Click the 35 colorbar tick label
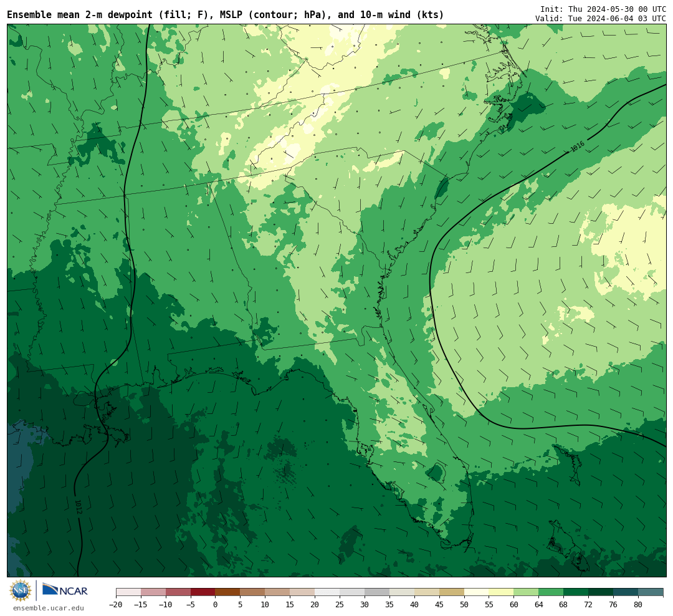The image size is (673, 616). [x=389, y=604]
